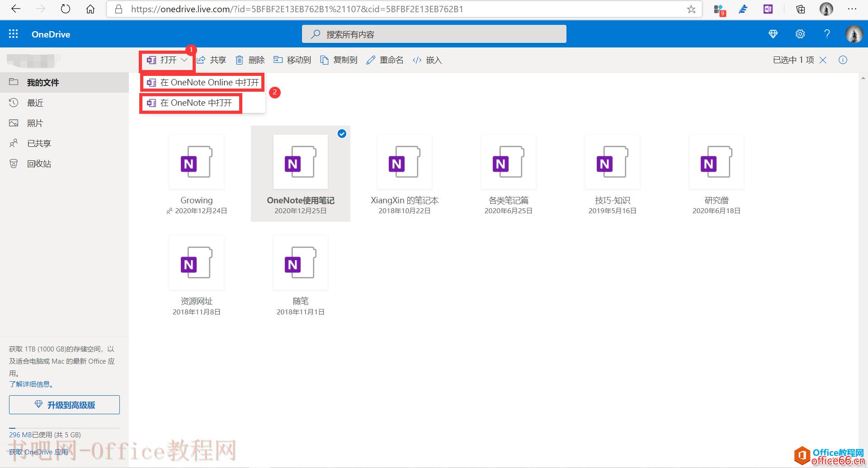868x468 pixels.
Task: Click the blue pen extension icon in browser toolbar
Action: [x=743, y=9]
